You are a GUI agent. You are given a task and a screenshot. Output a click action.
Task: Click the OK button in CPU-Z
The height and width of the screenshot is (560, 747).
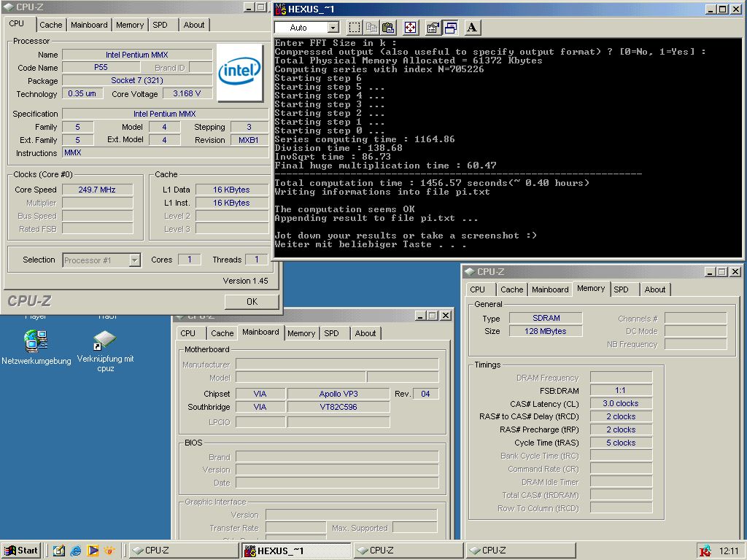[x=252, y=301]
